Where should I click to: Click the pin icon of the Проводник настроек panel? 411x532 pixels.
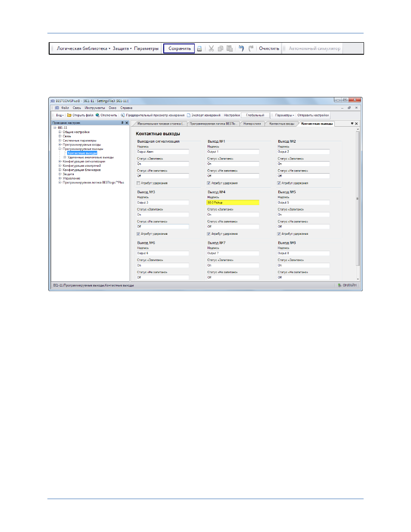click(122, 123)
